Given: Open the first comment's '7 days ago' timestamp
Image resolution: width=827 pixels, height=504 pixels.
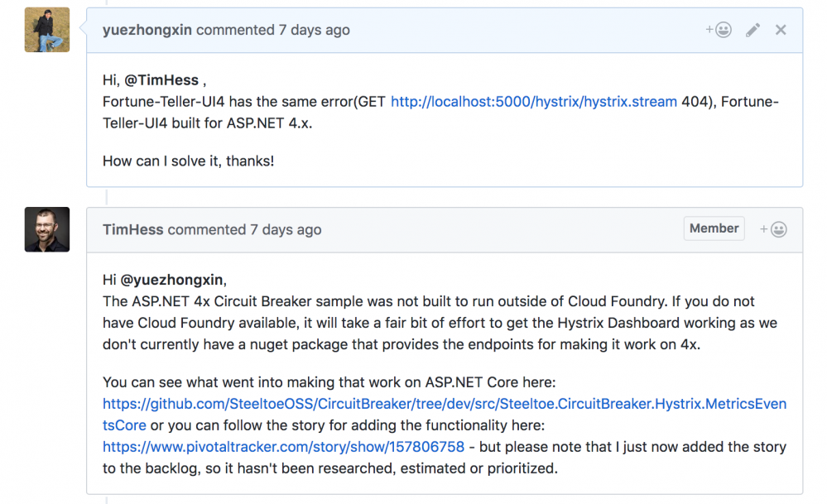Looking at the screenshot, I should pyautogui.click(x=314, y=30).
